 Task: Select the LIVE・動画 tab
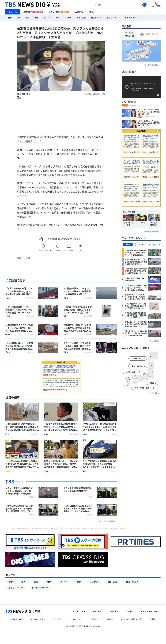(59, 12)
